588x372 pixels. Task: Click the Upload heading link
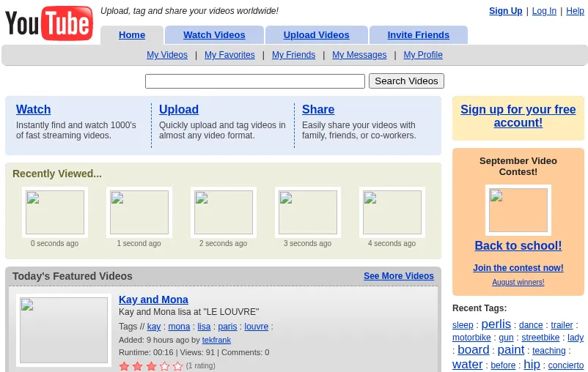coord(179,109)
